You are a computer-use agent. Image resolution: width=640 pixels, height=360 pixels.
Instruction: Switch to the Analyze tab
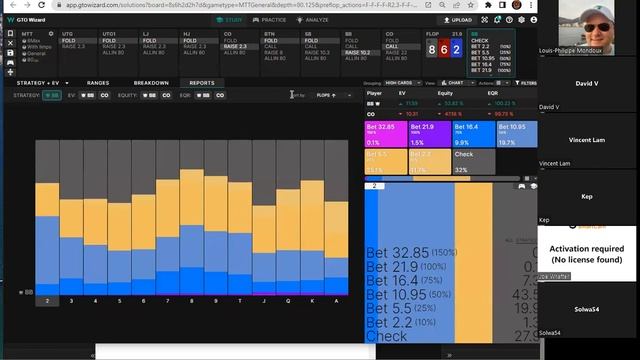312,20
